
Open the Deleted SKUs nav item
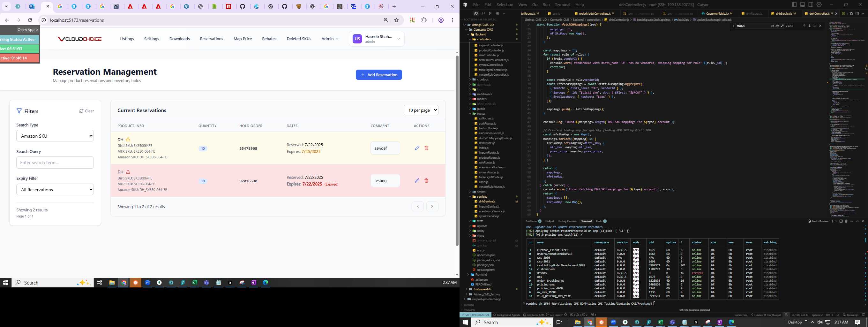pyautogui.click(x=299, y=39)
